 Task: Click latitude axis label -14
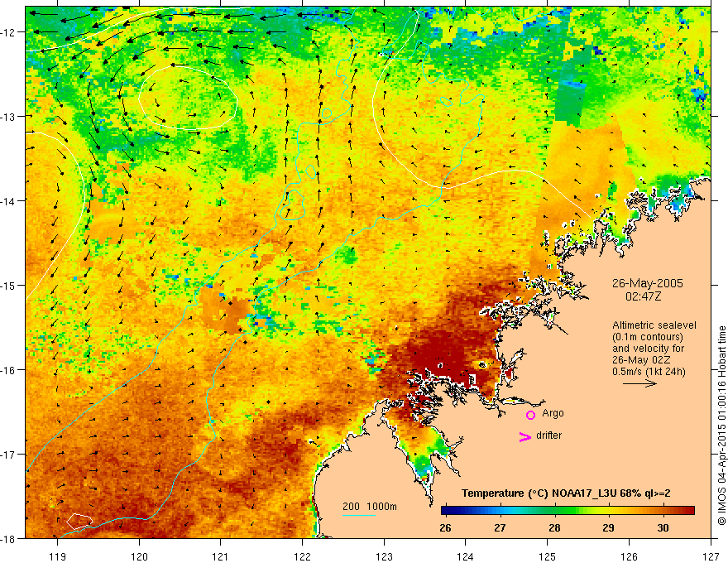point(9,201)
